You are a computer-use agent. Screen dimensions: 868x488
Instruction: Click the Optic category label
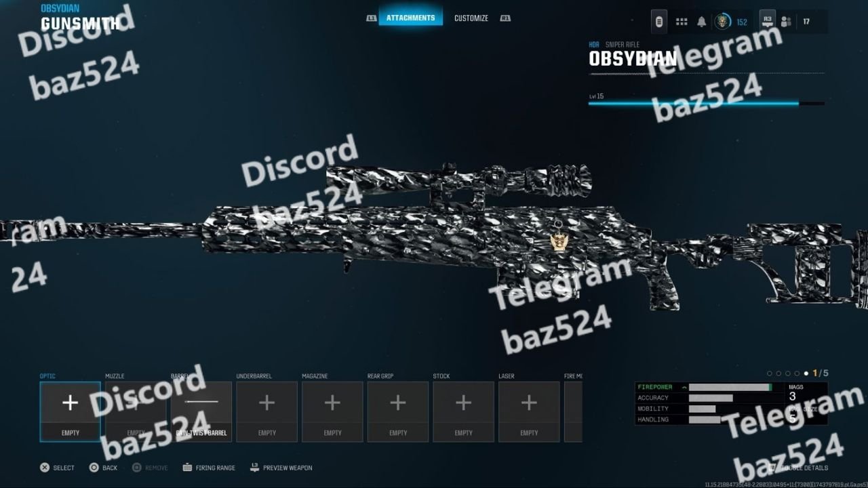47,376
